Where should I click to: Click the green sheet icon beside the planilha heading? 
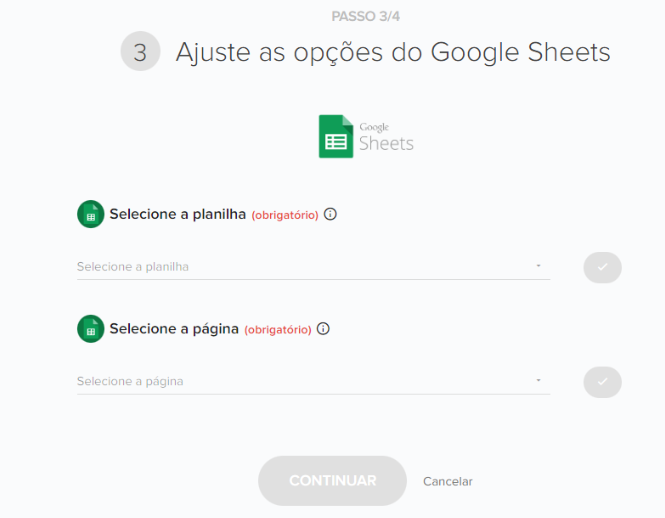91,214
